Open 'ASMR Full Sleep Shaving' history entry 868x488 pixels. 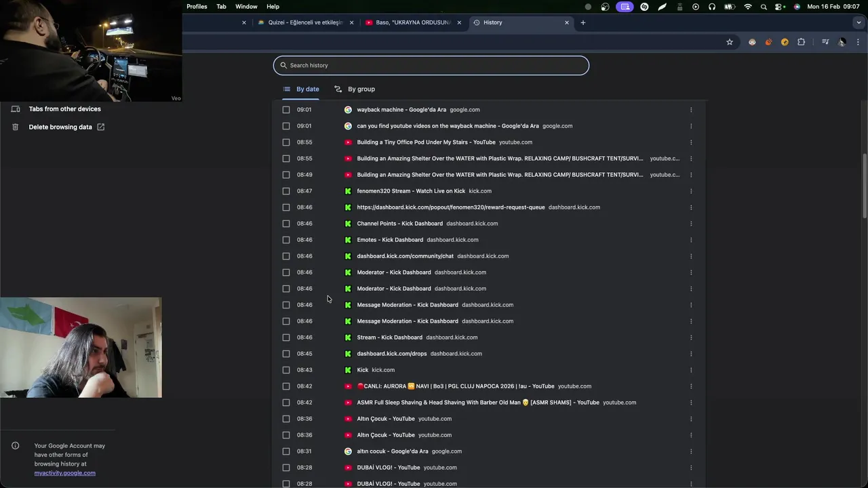tap(478, 403)
